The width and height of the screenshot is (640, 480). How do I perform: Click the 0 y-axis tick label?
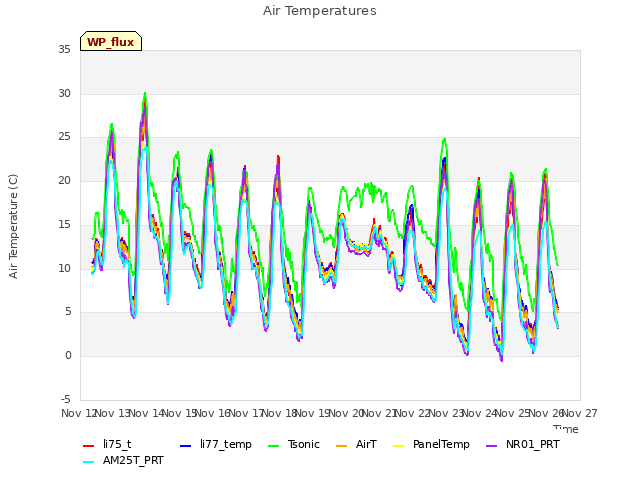(x=68, y=356)
